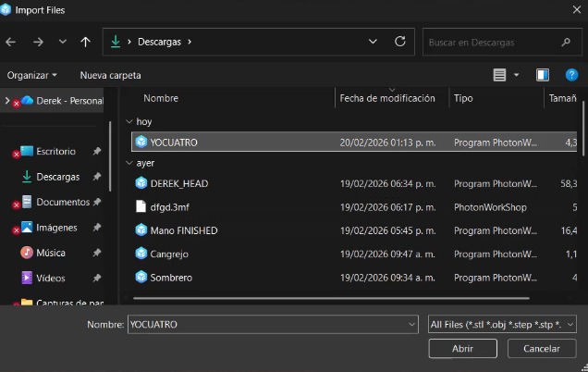Click the pin icon beside Descargas
The image size is (588, 372).
pyautogui.click(x=97, y=177)
